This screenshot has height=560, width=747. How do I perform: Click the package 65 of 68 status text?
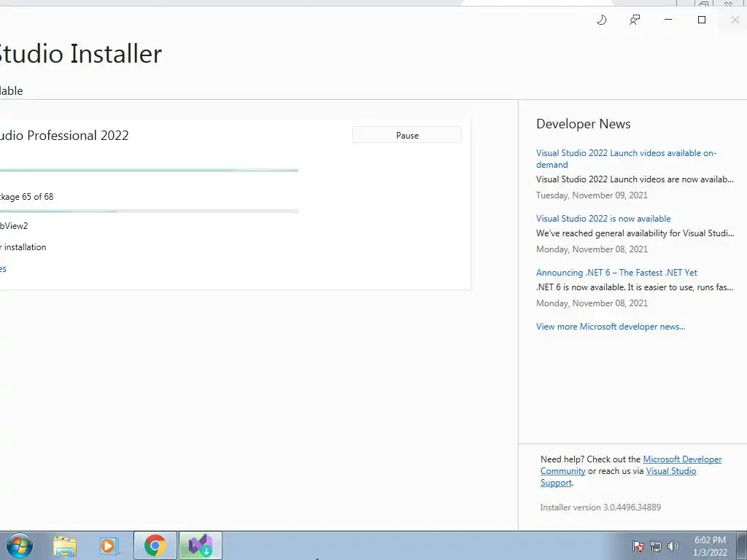coord(27,197)
